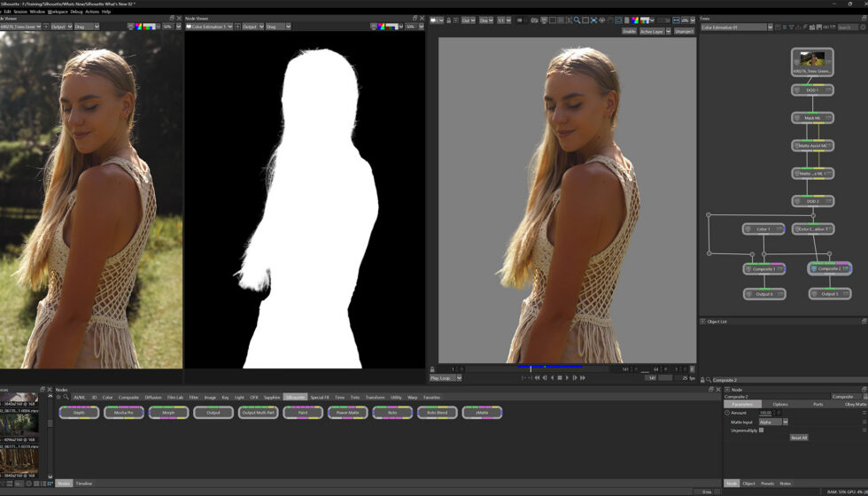Viewport: 868px width, 496px height.
Task: Click the play backward button
Action: pos(553,377)
